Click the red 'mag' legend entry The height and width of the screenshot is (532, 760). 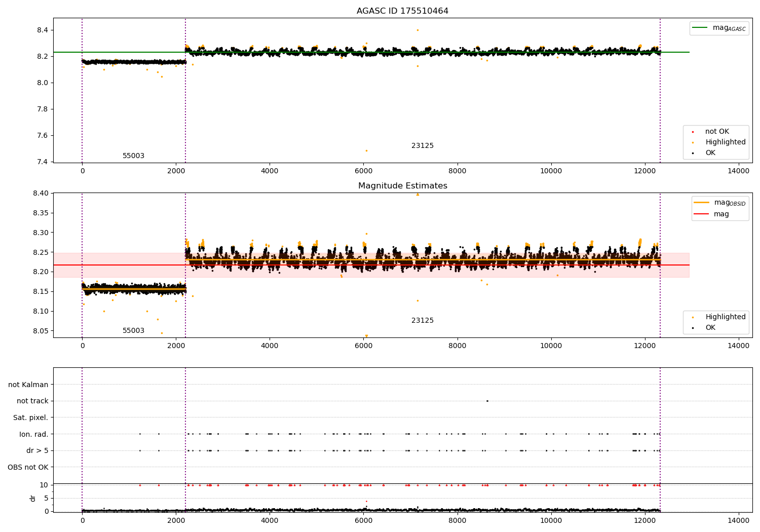[x=702, y=214]
